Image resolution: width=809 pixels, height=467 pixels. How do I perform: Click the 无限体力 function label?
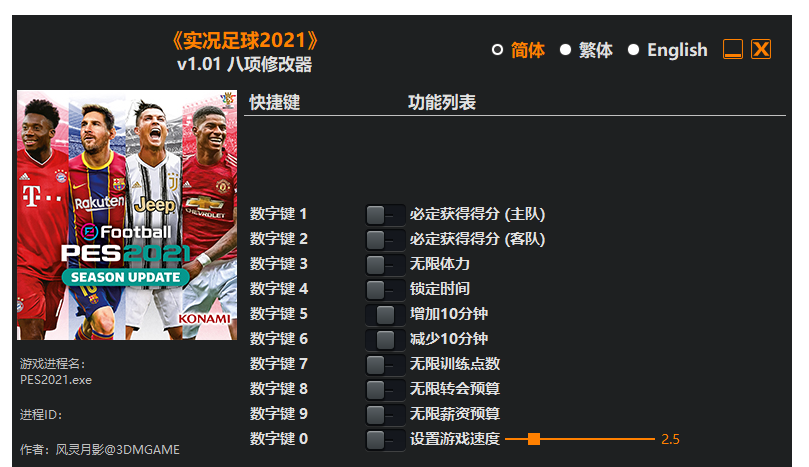[440, 264]
